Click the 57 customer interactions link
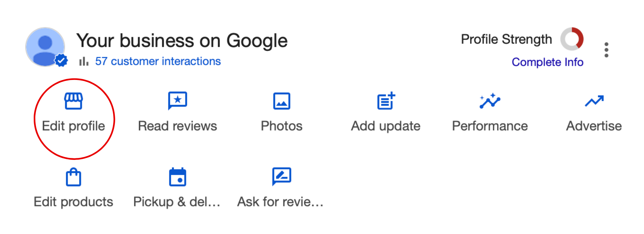Viewport: 644px width, 234px height. click(158, 61)
